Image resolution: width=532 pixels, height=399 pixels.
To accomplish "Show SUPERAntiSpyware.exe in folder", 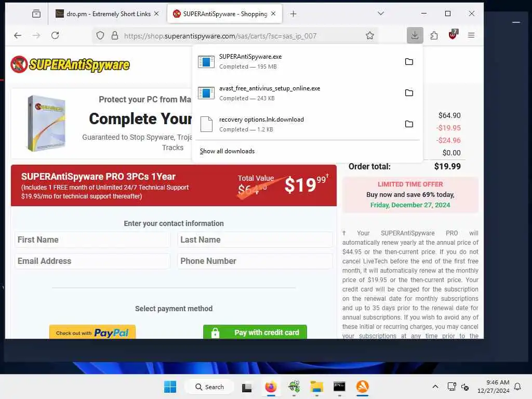I will [409, 61].
